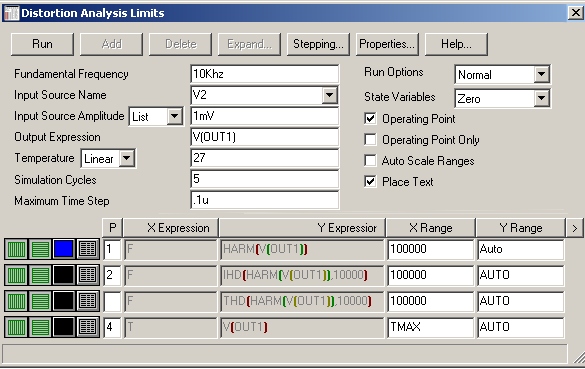Open Run Options Normal dropdown
585x369 pixels.
tap(541, 74)
